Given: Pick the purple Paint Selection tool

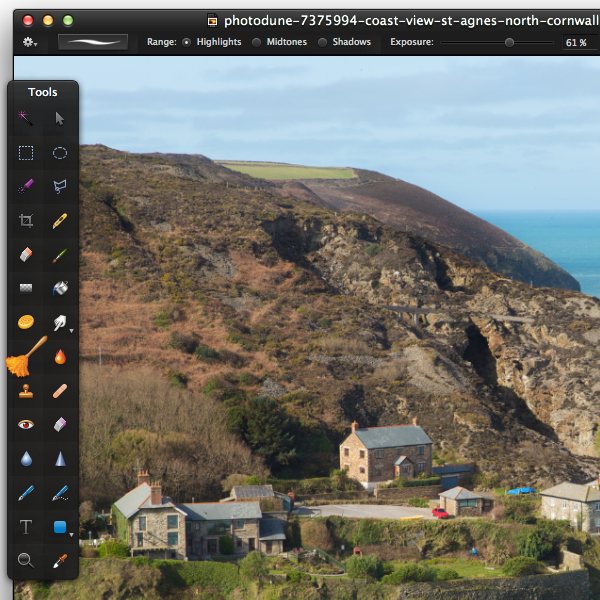Looking at the screenshot, I should point(26,186).
